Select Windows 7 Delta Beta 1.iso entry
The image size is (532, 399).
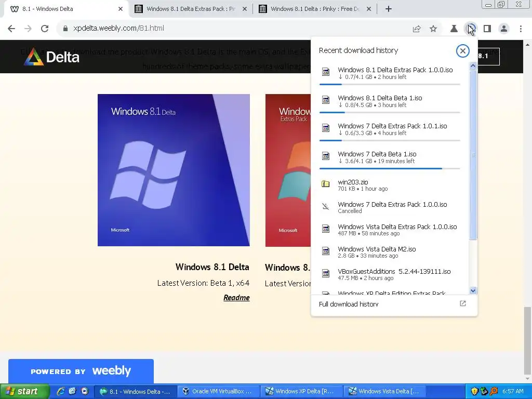[390, 157]
